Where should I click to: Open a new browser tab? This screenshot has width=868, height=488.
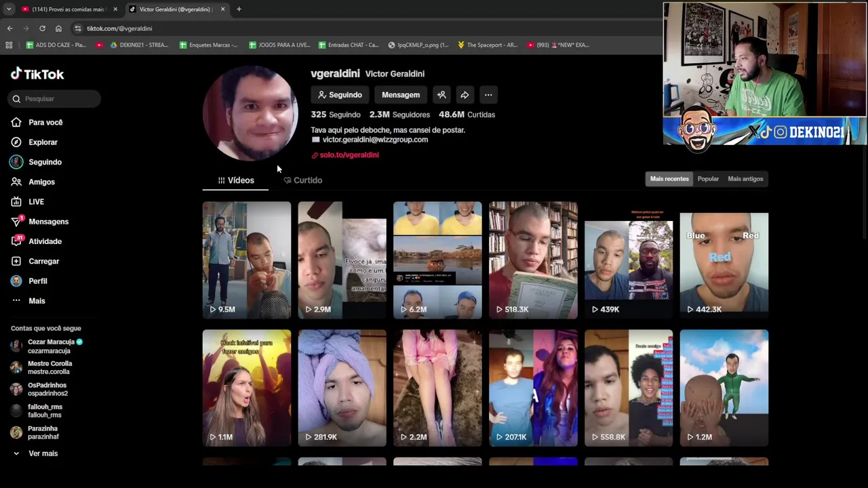(x=239, y=9)
